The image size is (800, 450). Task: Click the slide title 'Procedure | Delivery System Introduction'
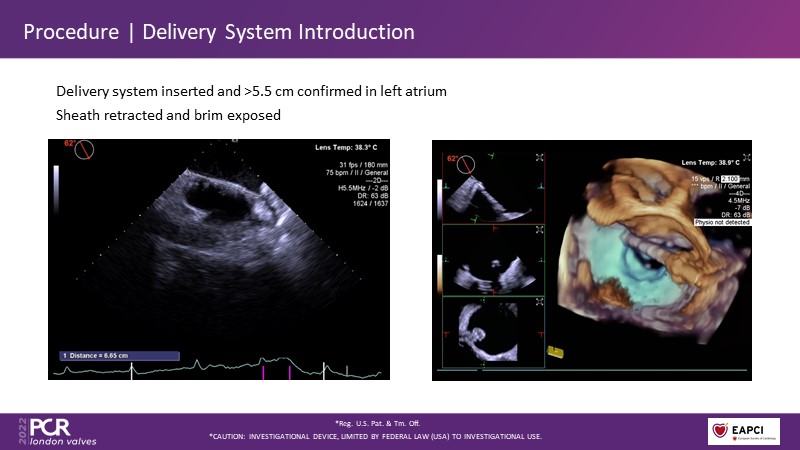pos(218,31)
